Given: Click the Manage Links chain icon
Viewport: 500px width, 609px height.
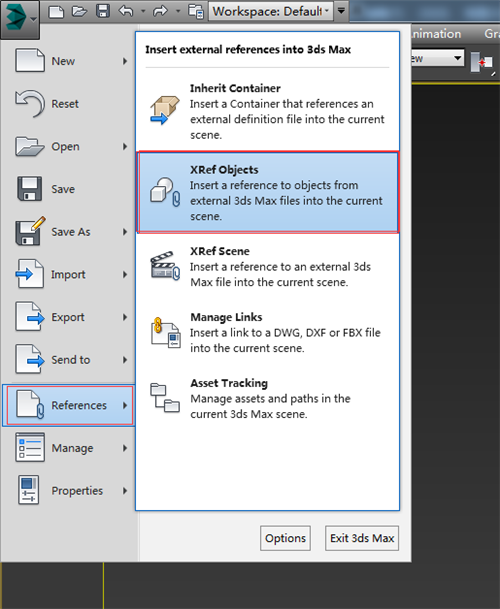Looking at the screenshot, I should [x=166, y=333].
